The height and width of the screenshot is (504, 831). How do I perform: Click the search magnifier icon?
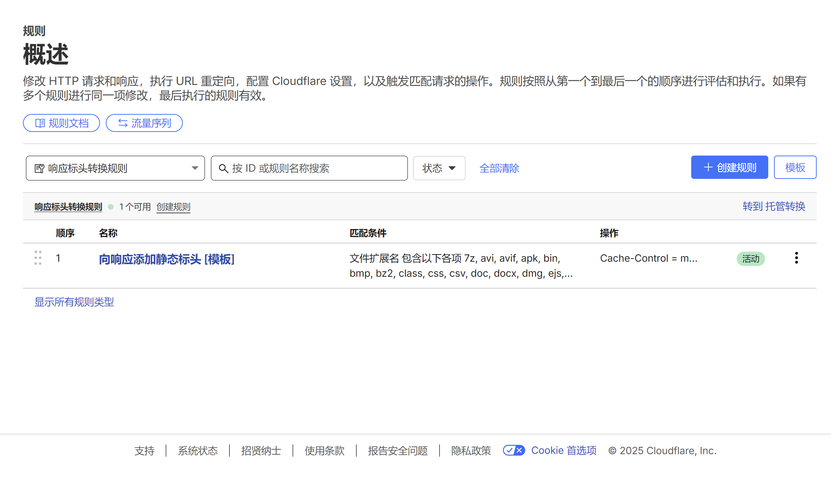pyautogui.click(x=223, y=168)
